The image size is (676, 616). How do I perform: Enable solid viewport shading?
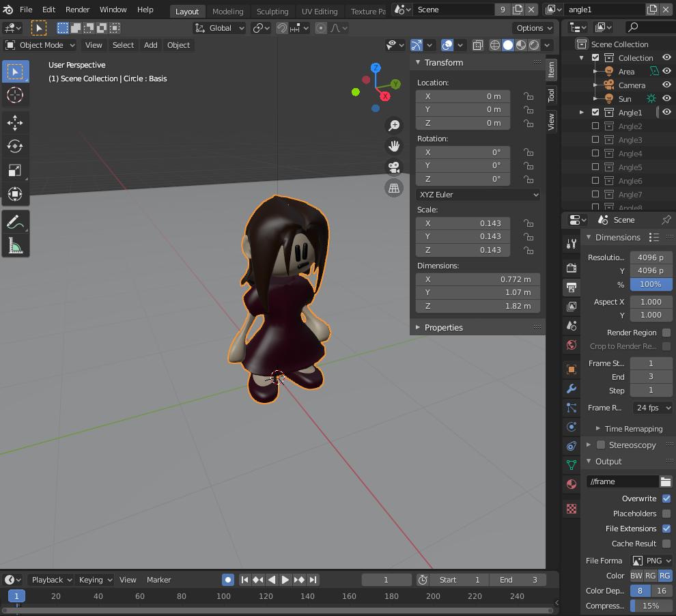[508, 45]
